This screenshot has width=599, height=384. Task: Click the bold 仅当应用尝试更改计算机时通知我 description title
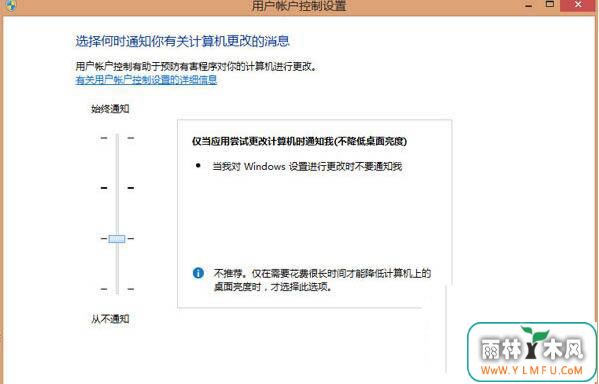click(300, 141)
